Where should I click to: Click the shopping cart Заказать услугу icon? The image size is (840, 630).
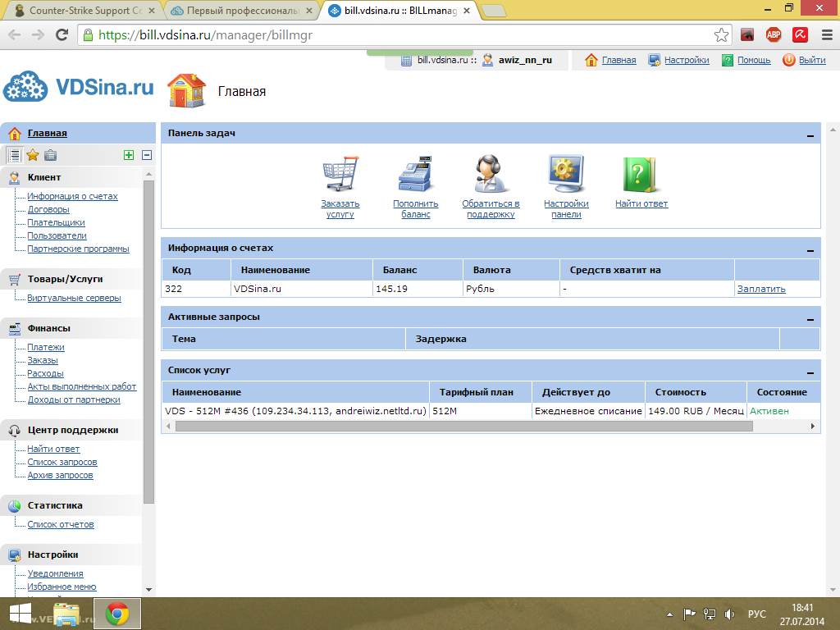[340, 174]
